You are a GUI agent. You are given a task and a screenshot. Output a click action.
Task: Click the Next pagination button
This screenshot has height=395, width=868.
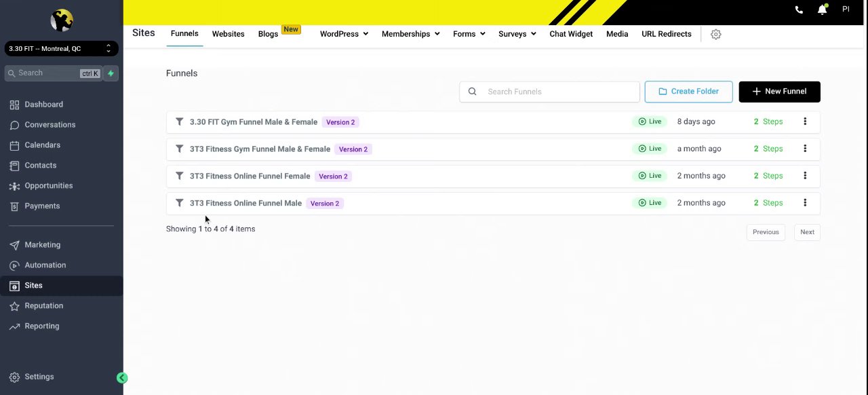(807, 232)
